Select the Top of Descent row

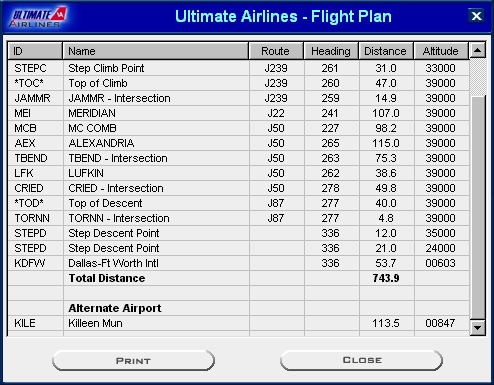238,203
